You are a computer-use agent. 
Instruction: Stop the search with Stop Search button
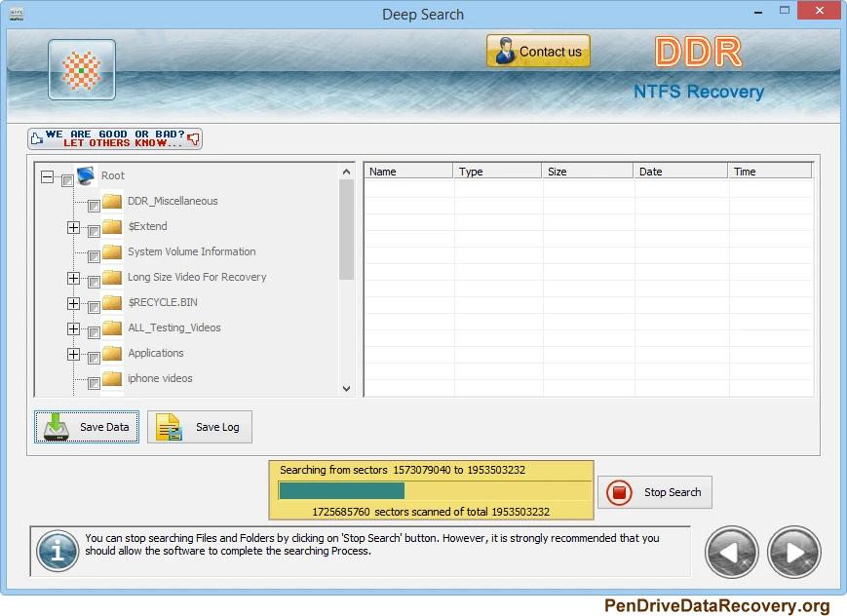[654, 492]
